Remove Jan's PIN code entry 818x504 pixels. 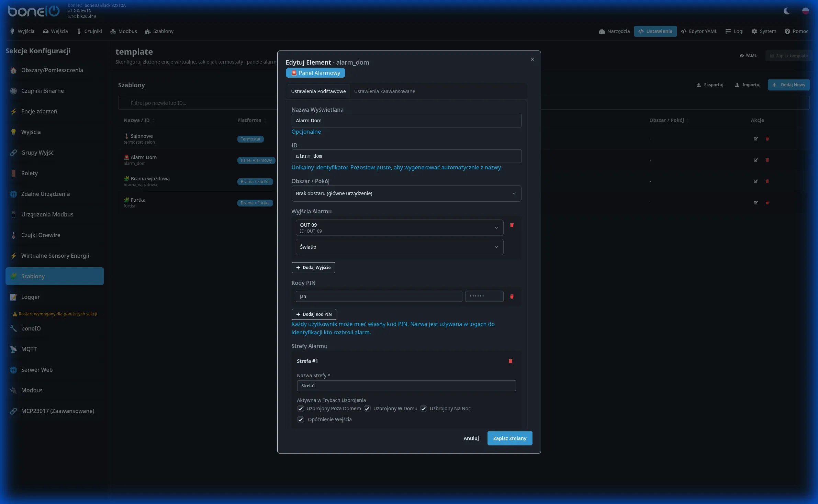(x=512, y=296)
